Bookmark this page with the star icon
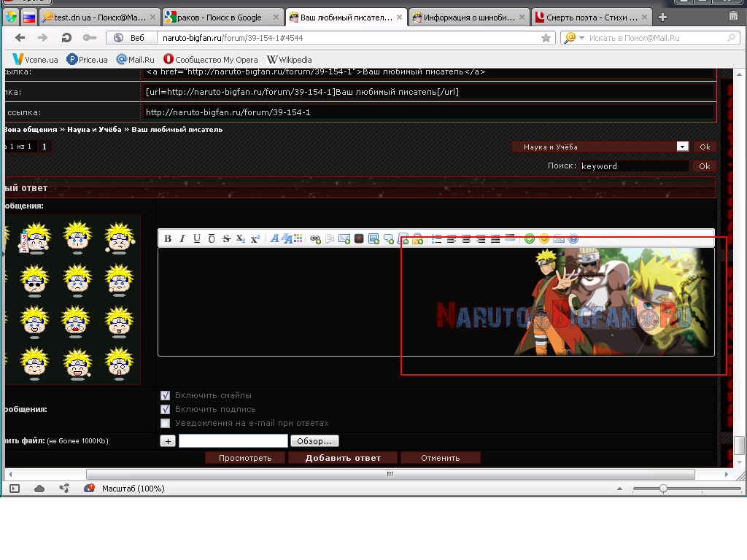This screenshot has width=747, height=560. click(546, 38)
